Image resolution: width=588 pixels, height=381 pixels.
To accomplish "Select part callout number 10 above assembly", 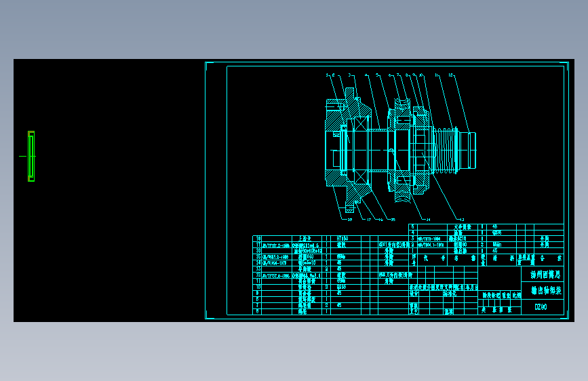I will coord(421,75).
